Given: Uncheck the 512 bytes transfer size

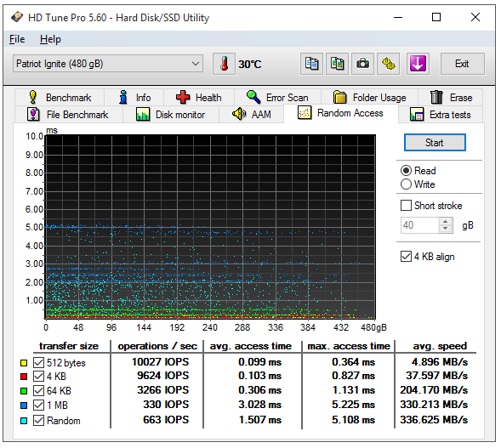Looking at the screenshot, I should click(38, 362).
